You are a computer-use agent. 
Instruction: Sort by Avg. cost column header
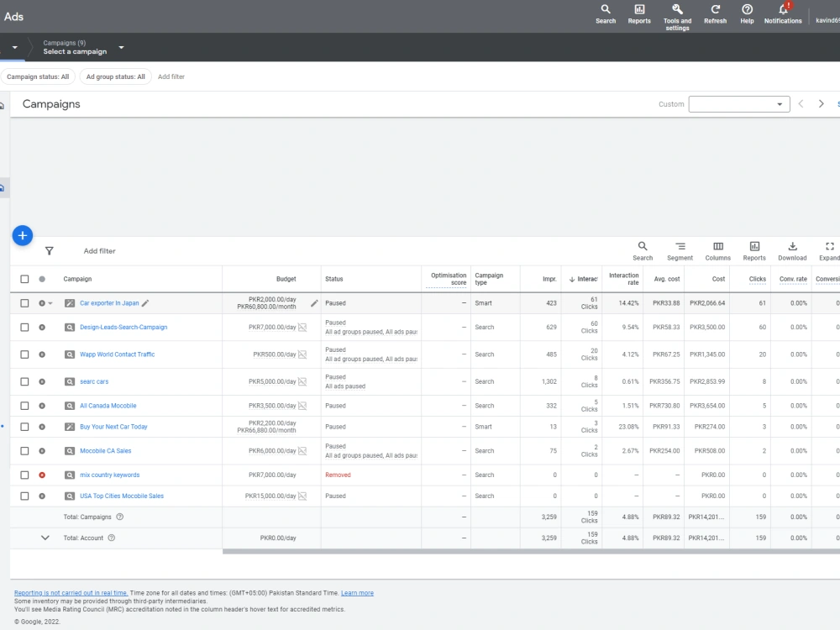(x=666, y=279)
